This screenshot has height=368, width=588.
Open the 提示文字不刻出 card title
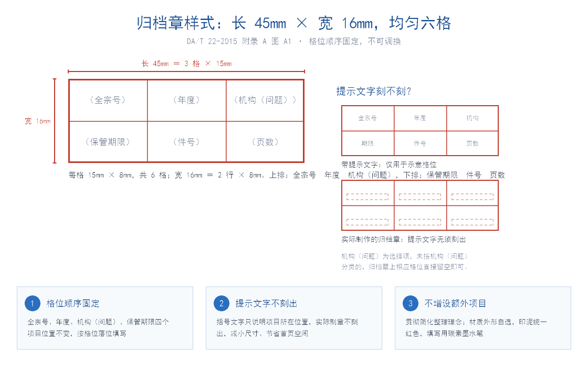click(266, 303)
